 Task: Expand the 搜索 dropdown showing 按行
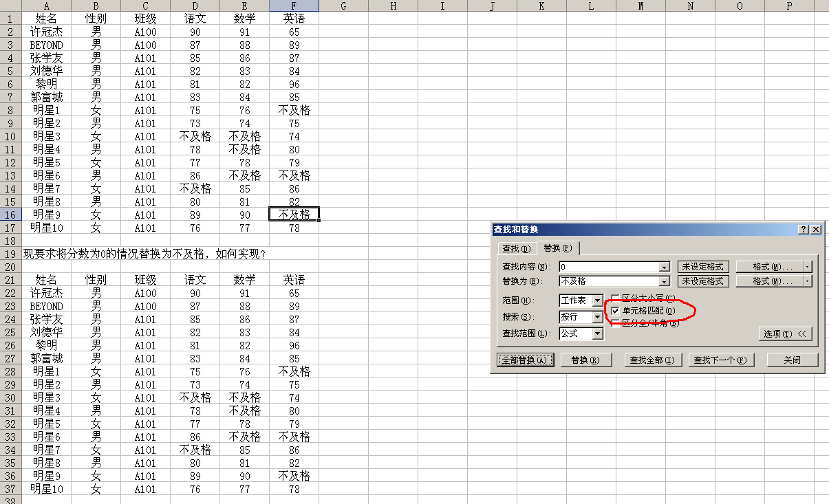point(598,318)
